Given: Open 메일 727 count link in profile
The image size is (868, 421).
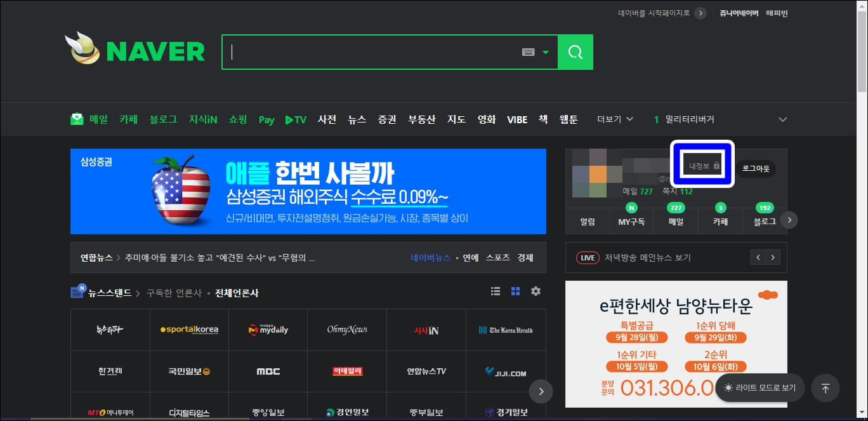Looking at the screenshot, I should tap(638, 191).
